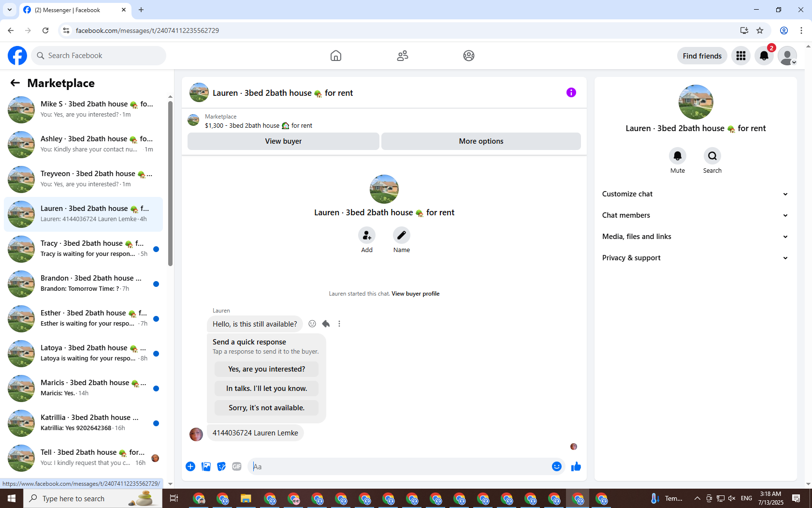Mute this conversation with the bell
The image size is (812, 508).
coord(678,156)
